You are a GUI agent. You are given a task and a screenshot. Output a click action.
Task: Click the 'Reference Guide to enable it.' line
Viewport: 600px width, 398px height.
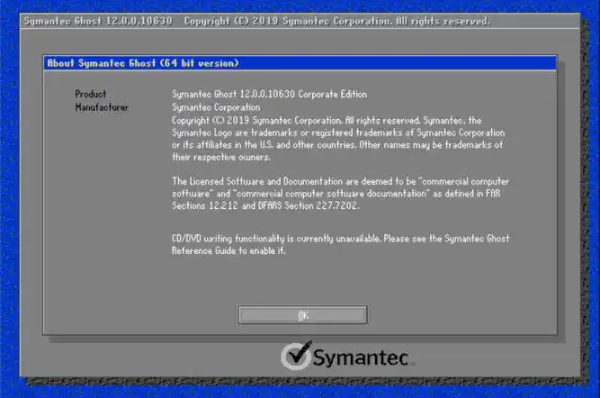tap(228, 251)
